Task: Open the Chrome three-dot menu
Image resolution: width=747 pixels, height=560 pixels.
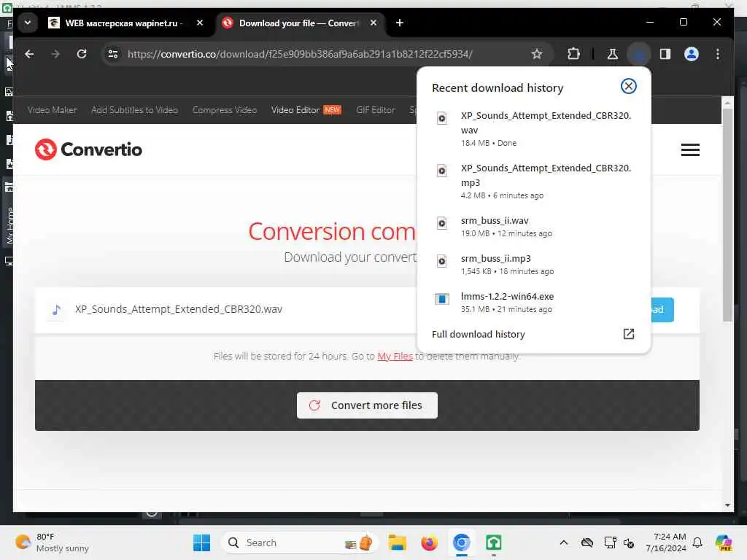Action: click(718, 54)
